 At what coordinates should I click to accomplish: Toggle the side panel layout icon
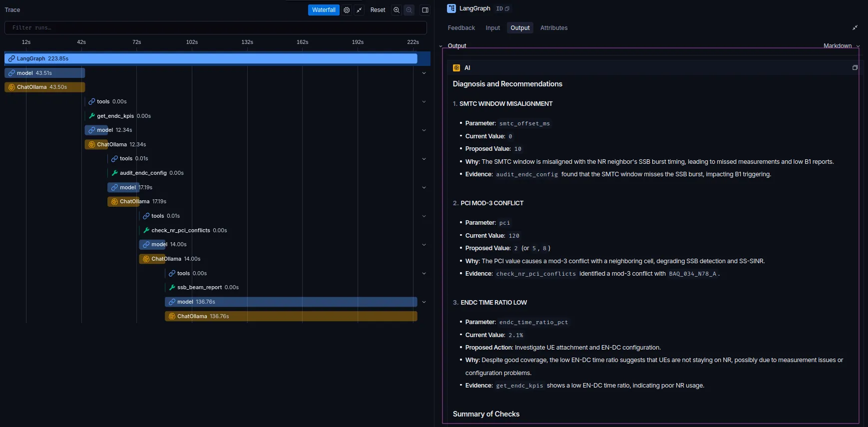coord(425,10)
